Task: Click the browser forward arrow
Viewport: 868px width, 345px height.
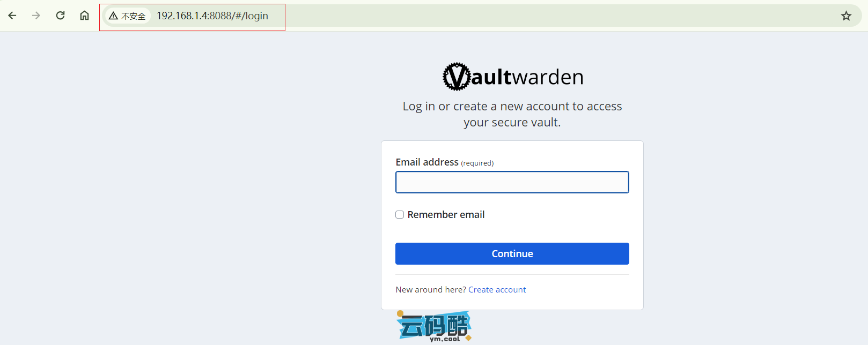Action: pyautogui.click(x=36, y=16)
